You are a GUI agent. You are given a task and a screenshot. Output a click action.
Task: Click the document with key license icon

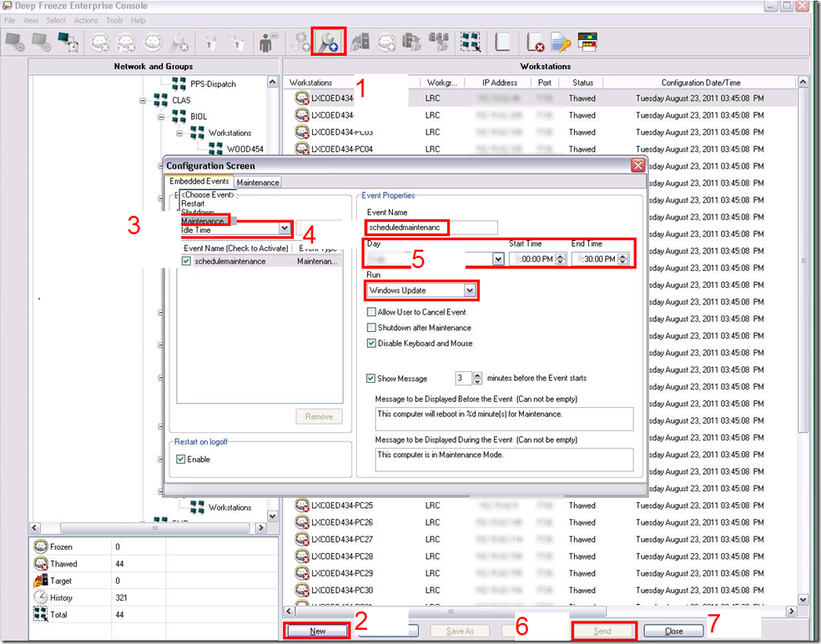tap(561, 43)
